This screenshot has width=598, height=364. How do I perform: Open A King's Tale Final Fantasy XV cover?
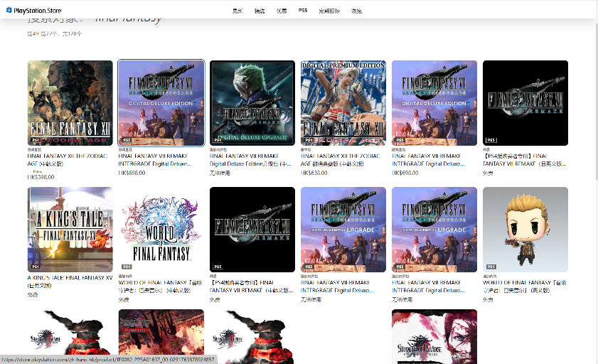(x=70, y=230)
